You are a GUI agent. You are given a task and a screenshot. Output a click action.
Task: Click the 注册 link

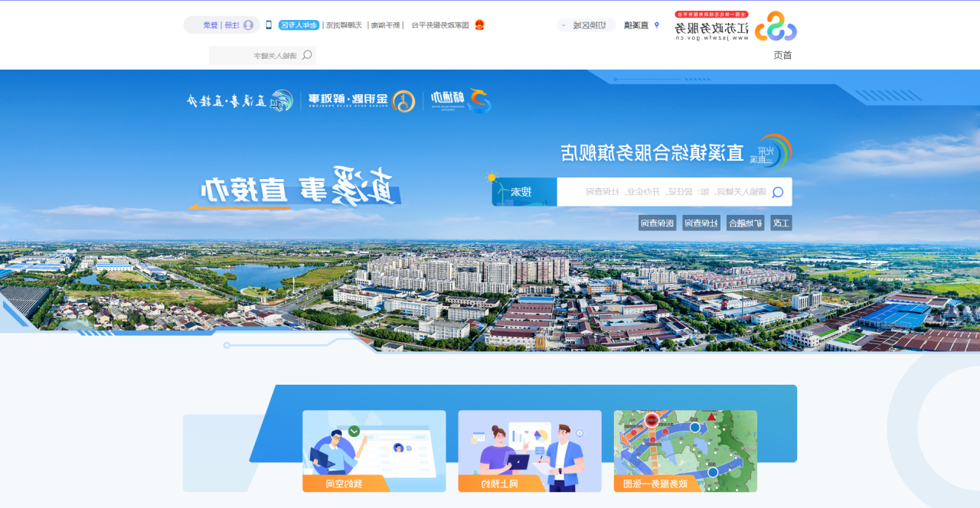[231, 25]
